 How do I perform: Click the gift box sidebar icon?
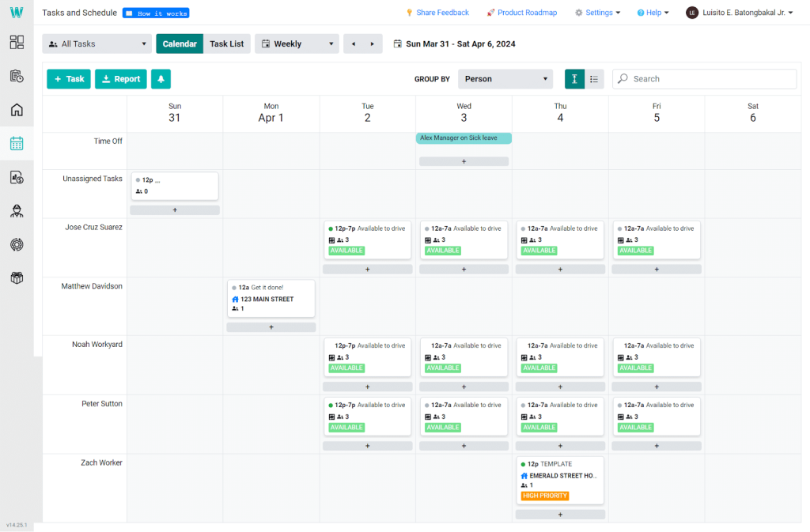tap(17, 278)
